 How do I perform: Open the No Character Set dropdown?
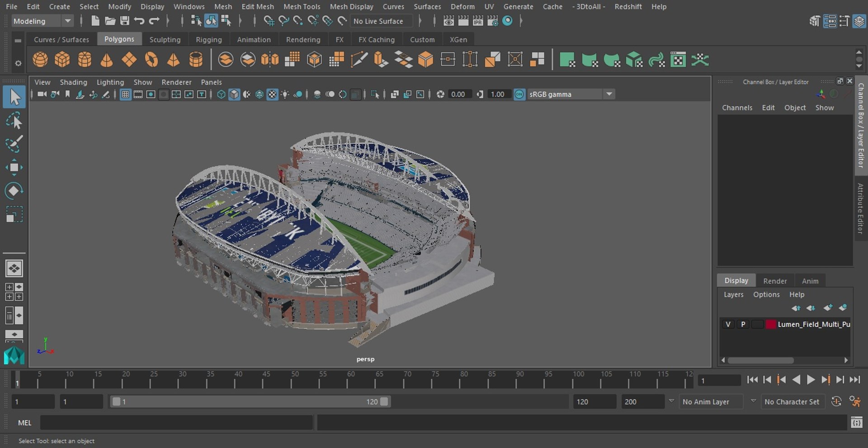click(x=794, y=402)
